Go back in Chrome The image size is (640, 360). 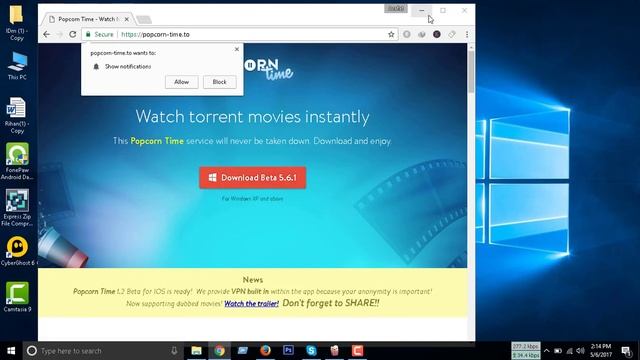pos(47,34)
